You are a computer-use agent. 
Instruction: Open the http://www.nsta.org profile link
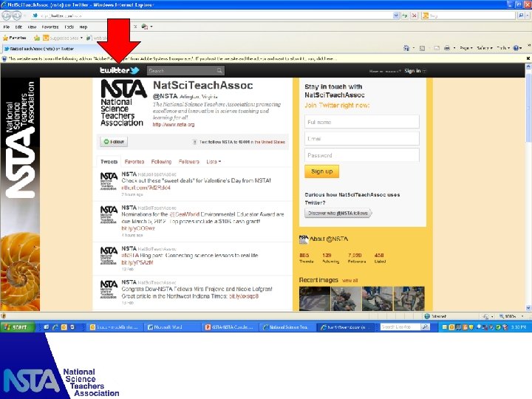(174, 125)
